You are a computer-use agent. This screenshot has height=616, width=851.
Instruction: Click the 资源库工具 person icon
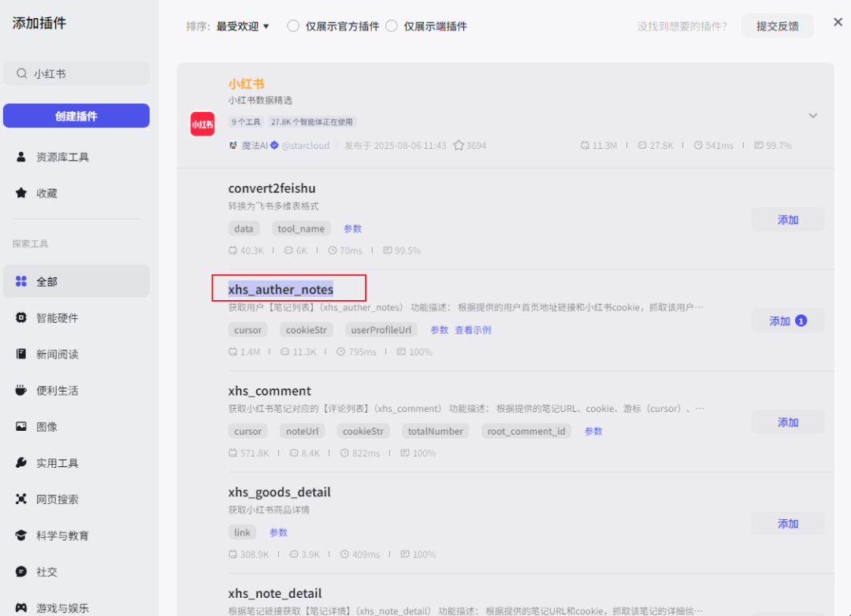(x=21, y=157)
